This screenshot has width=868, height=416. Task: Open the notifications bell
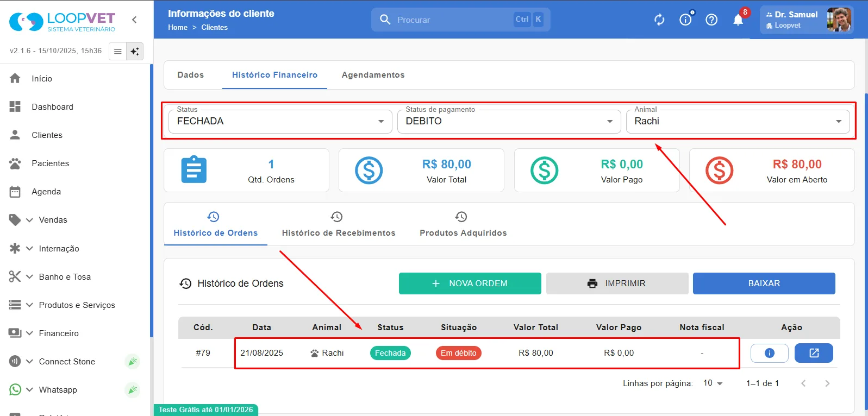click(738, 20)
